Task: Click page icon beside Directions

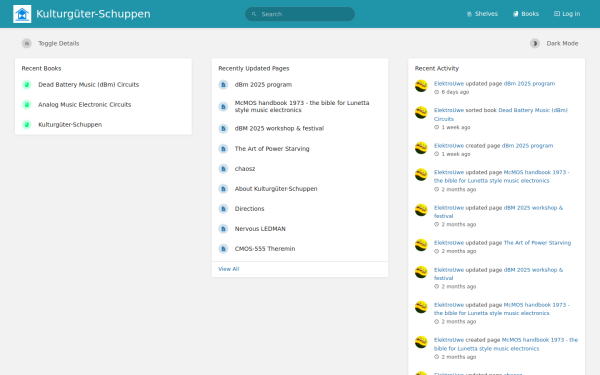Action: click(x=223, y=209)
